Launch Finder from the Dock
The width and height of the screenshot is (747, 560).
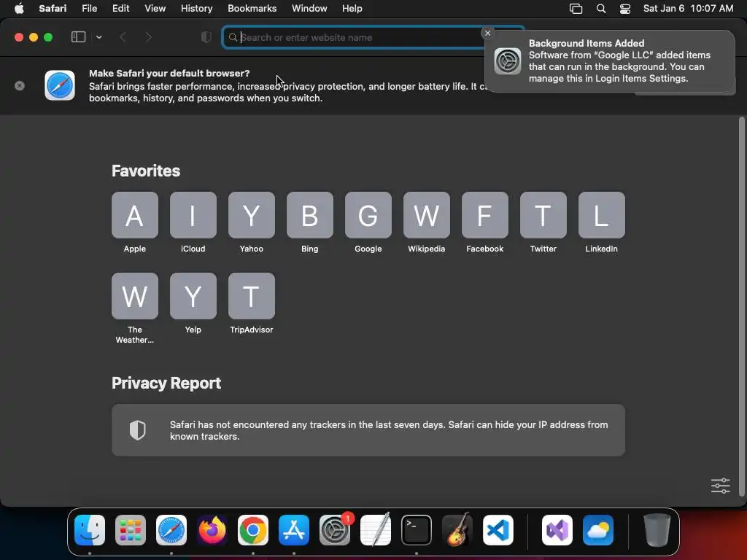(90, 530)
